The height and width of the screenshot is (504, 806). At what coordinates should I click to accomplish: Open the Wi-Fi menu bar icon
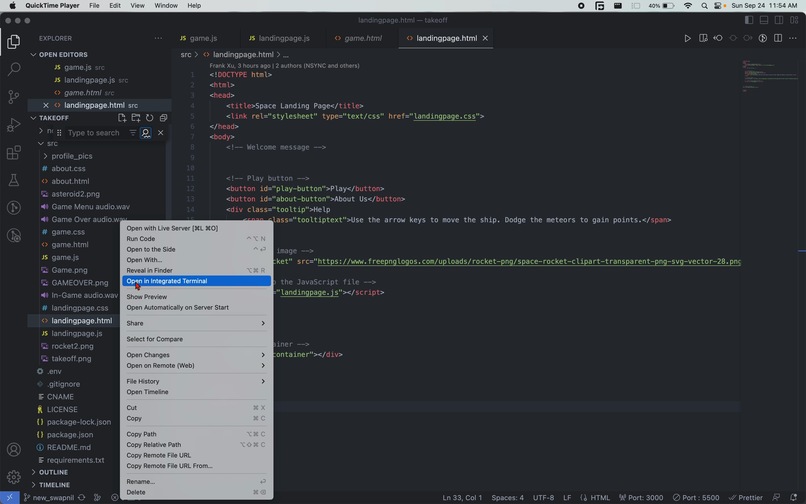[688, 6]
